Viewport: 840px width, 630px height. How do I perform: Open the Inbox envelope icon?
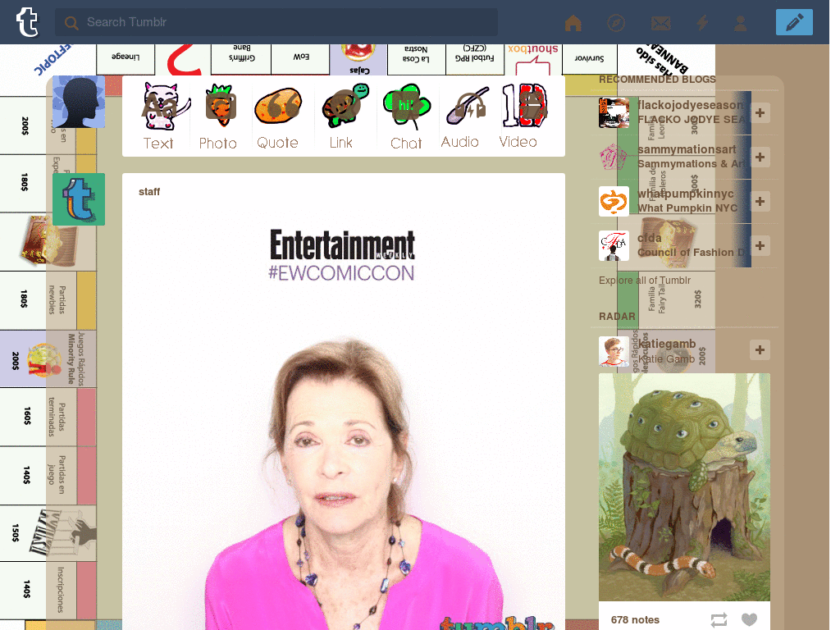[x=660, y=23]
